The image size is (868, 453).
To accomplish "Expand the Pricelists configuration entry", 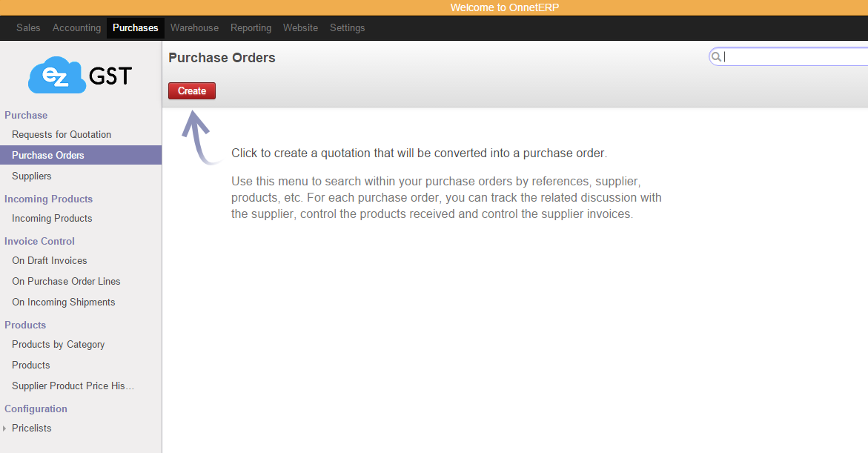I will pos(6,428).
